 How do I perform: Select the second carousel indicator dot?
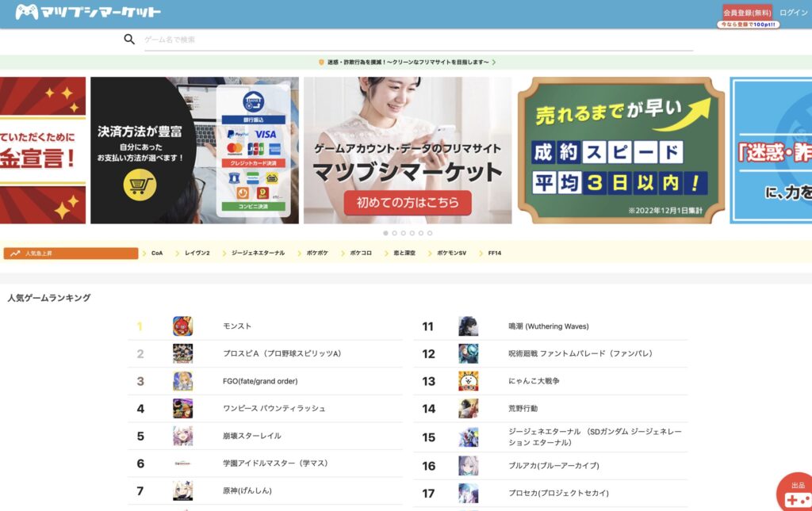point(395,233)
